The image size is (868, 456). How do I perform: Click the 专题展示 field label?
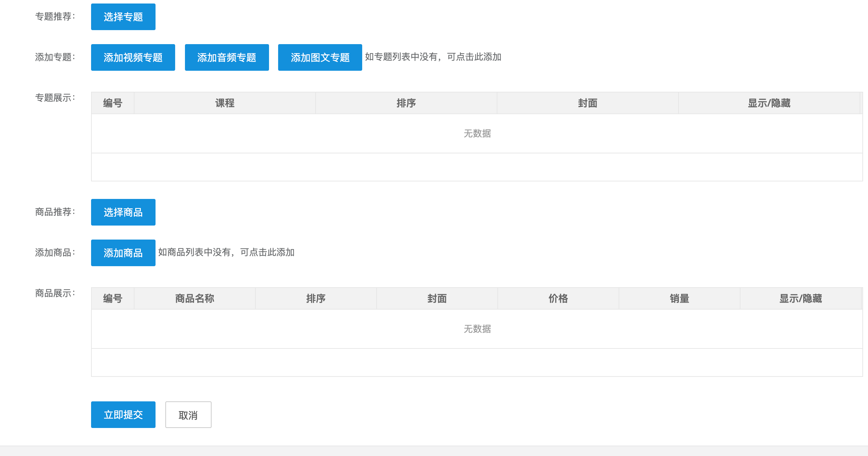tap(55, 98)
